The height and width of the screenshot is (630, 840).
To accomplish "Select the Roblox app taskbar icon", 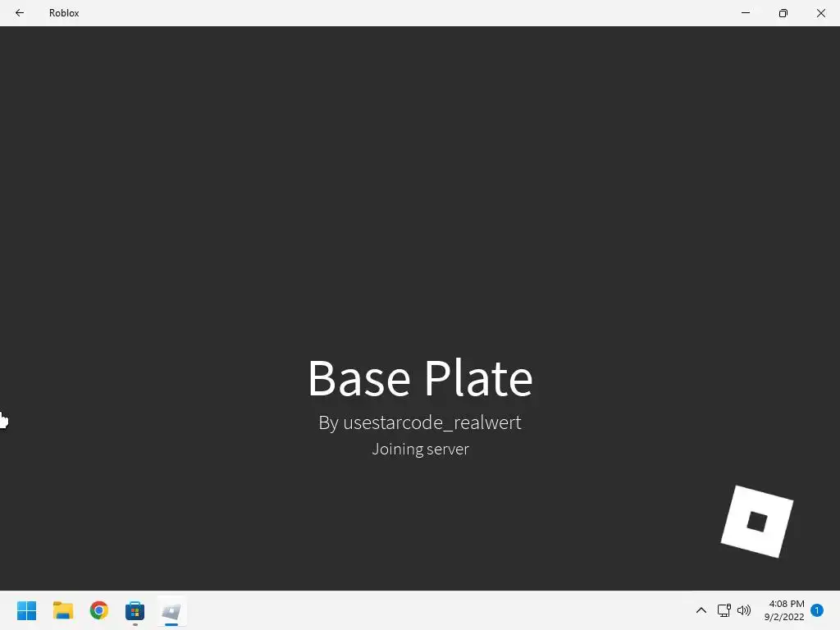I will (x=171, y=610).
